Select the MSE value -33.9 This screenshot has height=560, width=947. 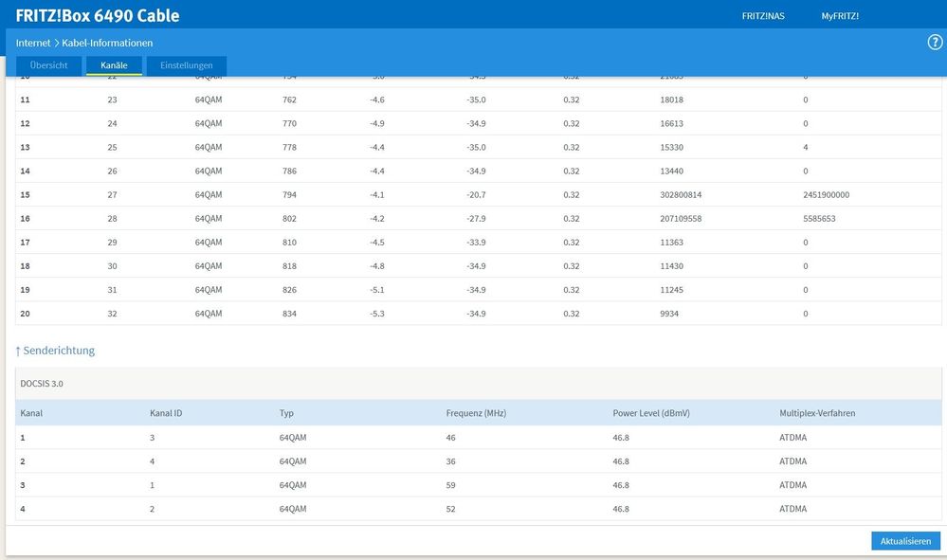pyautogui.click(x=476, y=243)
